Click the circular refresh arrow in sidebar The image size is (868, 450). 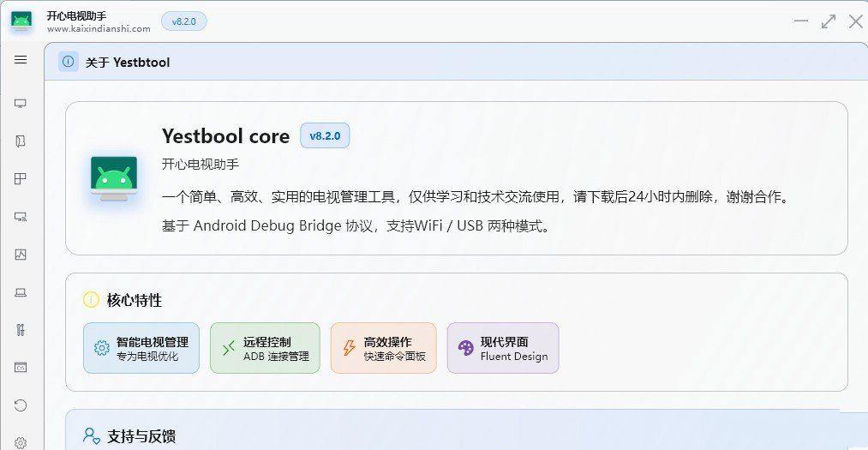coord(21,405)
